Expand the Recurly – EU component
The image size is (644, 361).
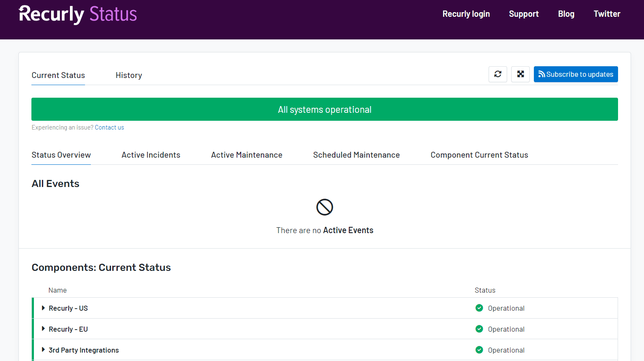coord(43,329)
